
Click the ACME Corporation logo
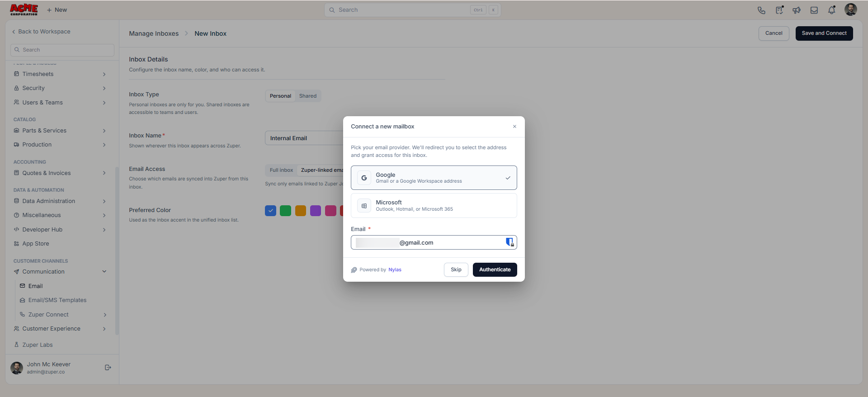(x=24, y=9)
